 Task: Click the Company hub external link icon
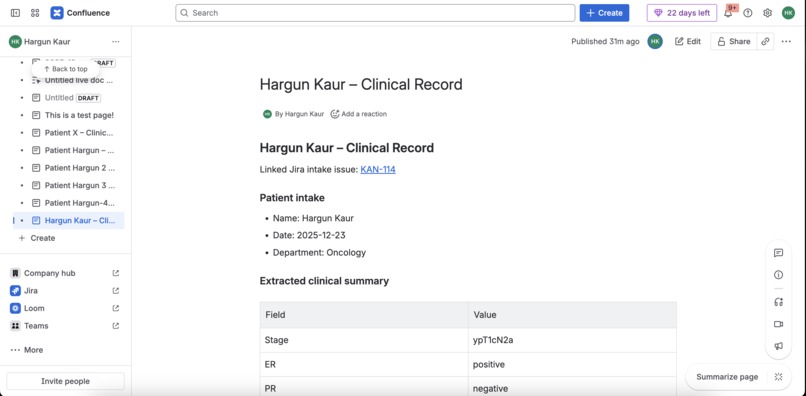[116, 273]
